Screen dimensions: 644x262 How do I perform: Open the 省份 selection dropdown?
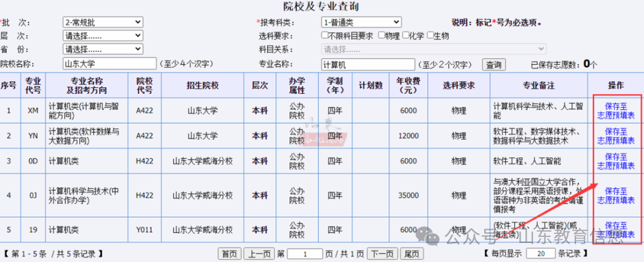click(x=103, y=49)
